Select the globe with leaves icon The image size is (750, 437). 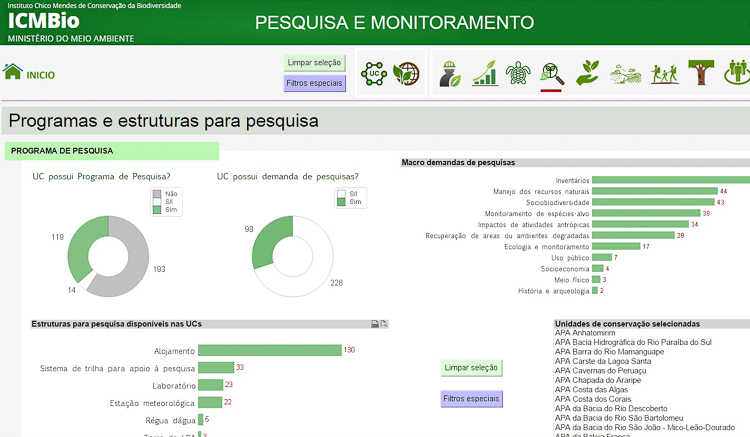pyautogui.click(x=406, y=73)
